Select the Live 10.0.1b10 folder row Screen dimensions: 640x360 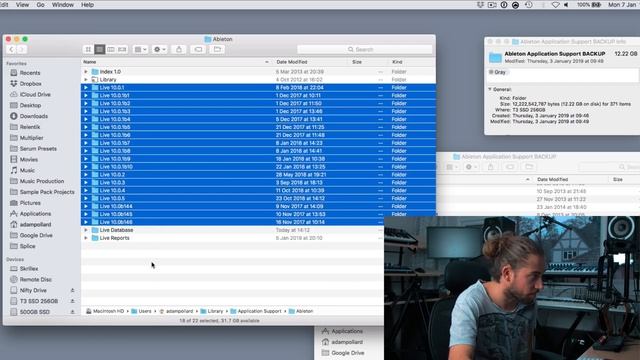coord(258,167)
